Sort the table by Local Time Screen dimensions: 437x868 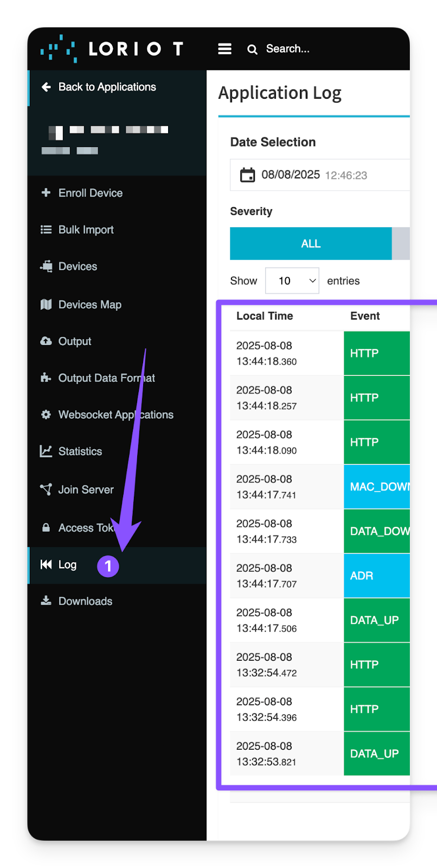point(265,316)
